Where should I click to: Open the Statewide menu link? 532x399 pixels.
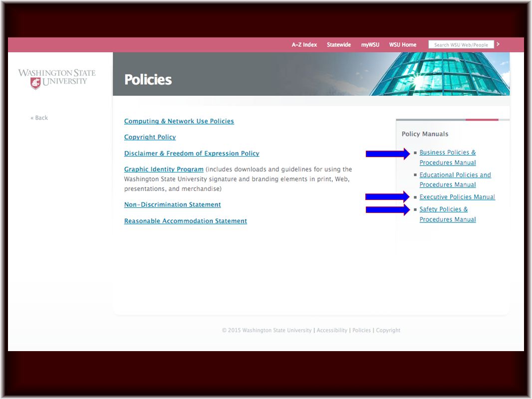(x=338, y=45)
